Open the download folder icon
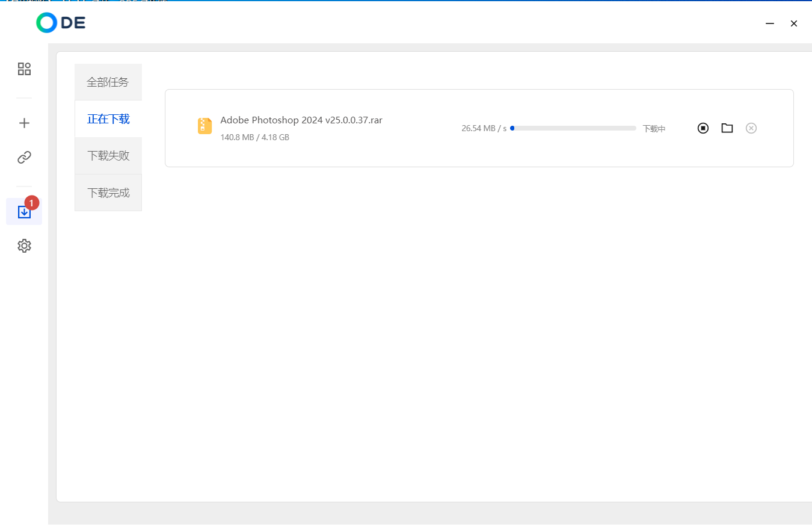This screenshot has height=527, width=812. point(727,128)
